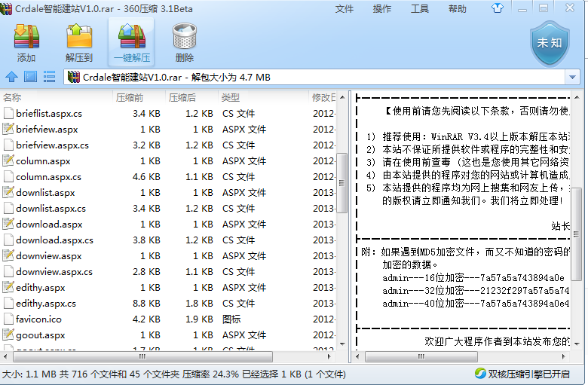The image size is (588, 388).
Task: Click 图标 type cell of favicon.ico
Action: tap(231, 319)
